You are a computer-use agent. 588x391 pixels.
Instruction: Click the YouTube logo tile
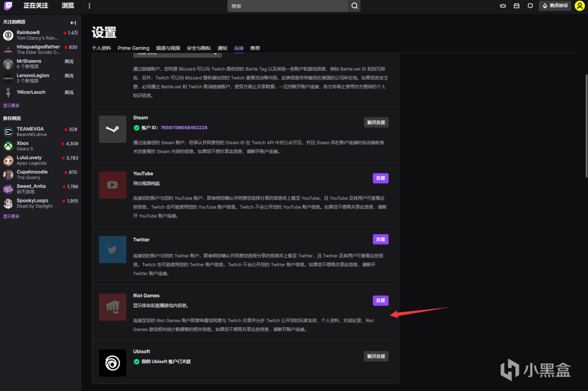(x=113, y=185)
